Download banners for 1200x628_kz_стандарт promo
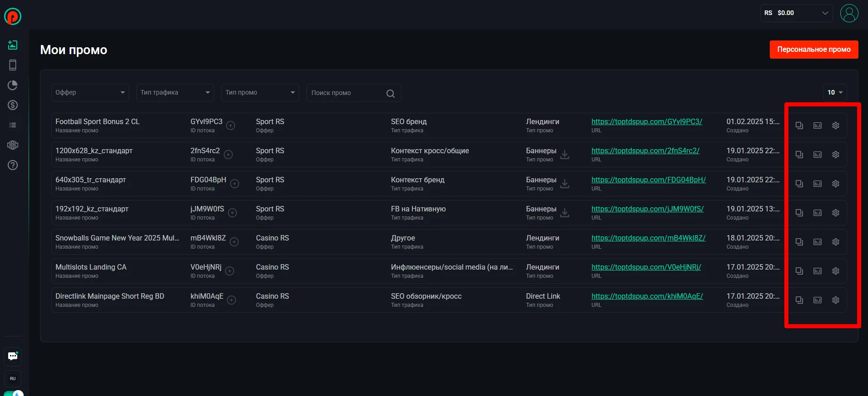Image resolution: width=868 pixels, height=396 pixels. (565, 155)
